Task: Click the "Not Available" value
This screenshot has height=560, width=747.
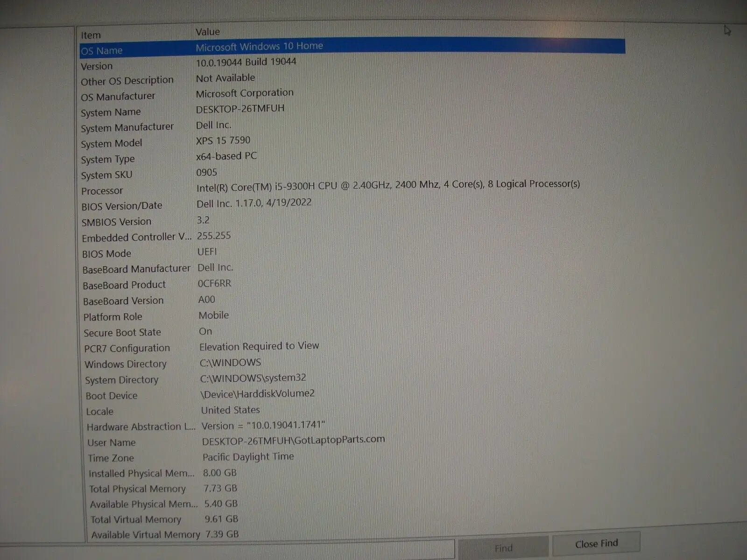Action: pos(226,78)
